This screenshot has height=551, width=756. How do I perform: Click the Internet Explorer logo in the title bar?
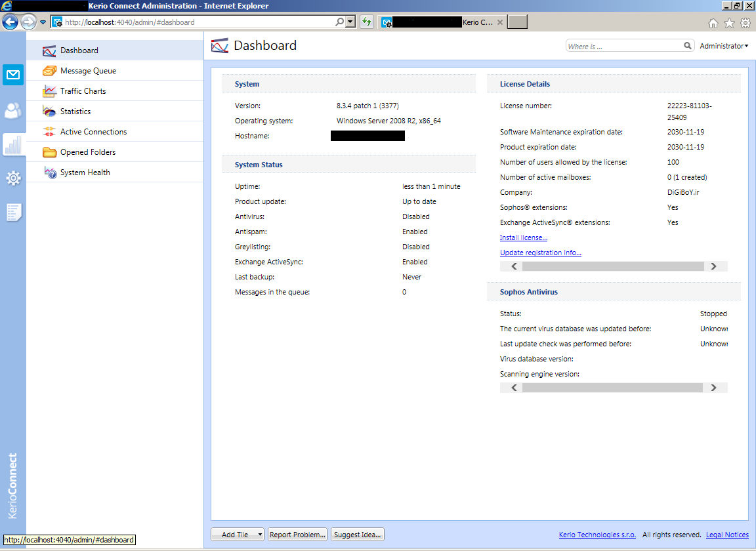click(x=7, y=6)
